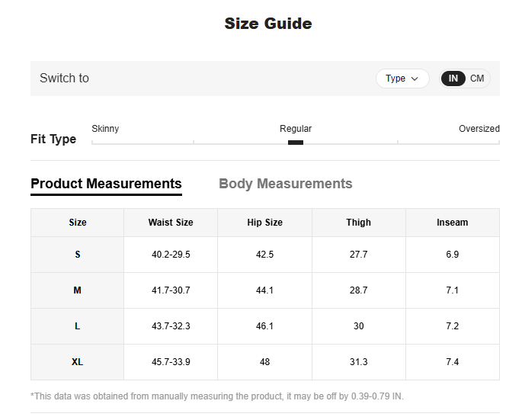522x420 pixels.
Task: Switch units to IN
Action: tap(453, 79)
